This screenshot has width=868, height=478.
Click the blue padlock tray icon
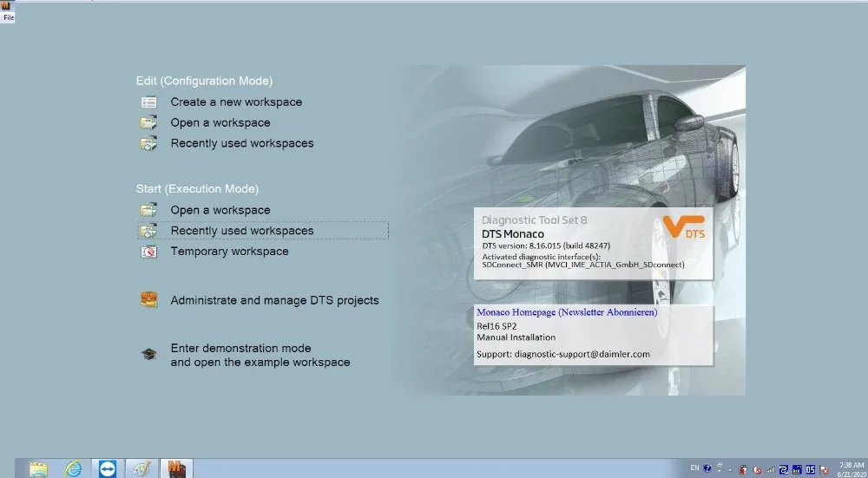797,469
